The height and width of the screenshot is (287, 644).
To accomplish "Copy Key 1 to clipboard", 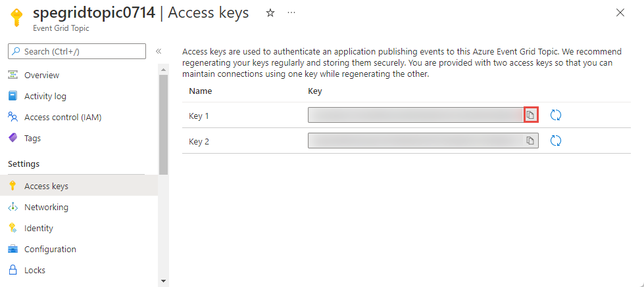I will coord(531,116).
